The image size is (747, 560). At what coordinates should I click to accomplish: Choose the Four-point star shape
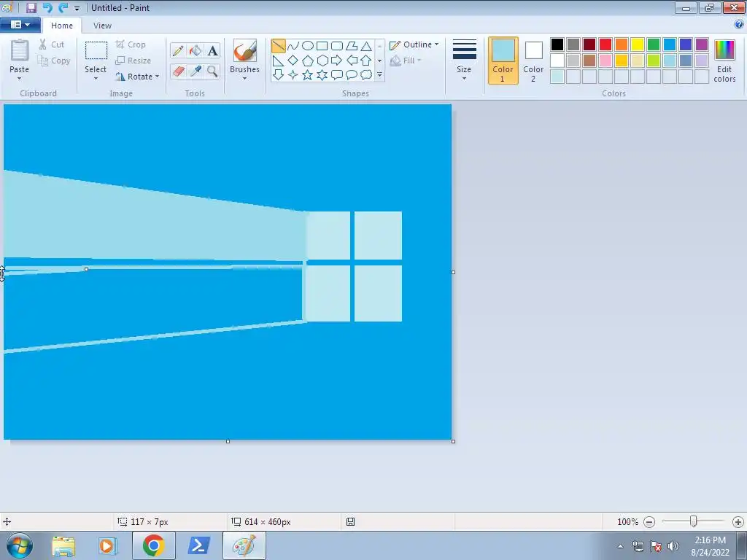point(293,75)
